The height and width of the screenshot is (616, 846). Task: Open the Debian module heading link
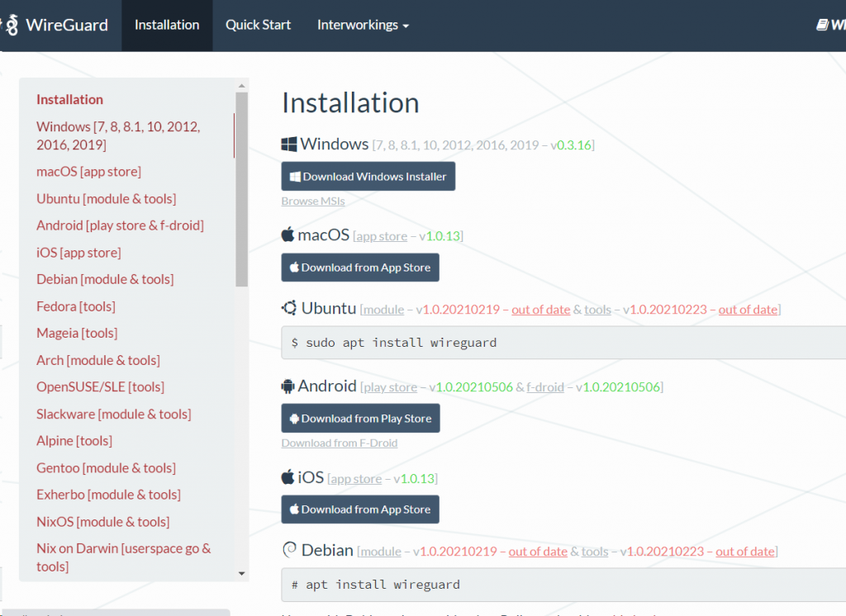[x=381, y=552]
